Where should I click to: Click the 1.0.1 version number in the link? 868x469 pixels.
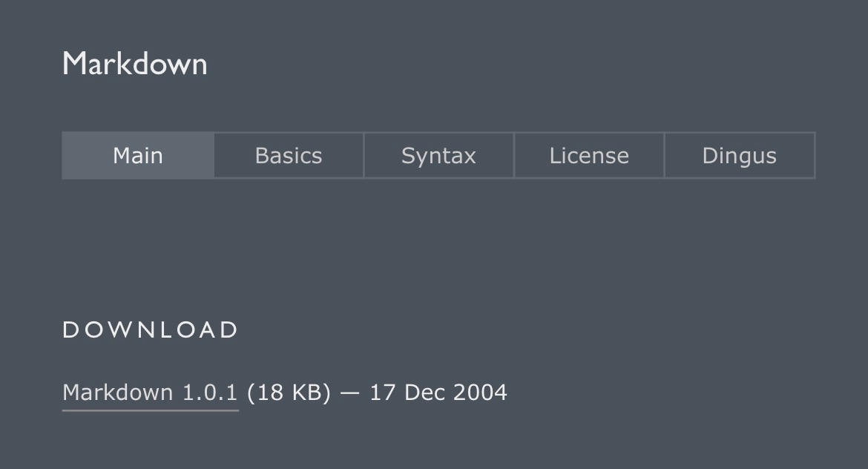coord(210,393)
